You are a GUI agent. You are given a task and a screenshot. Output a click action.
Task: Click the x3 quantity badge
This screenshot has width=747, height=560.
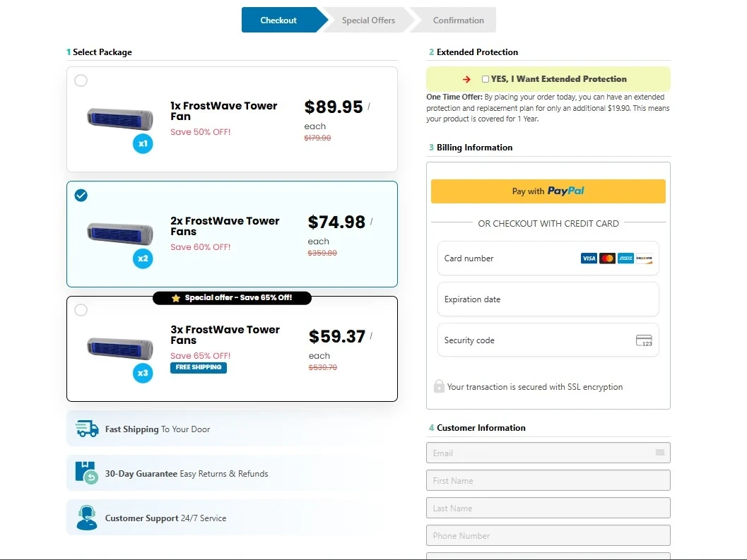point(143,373)
